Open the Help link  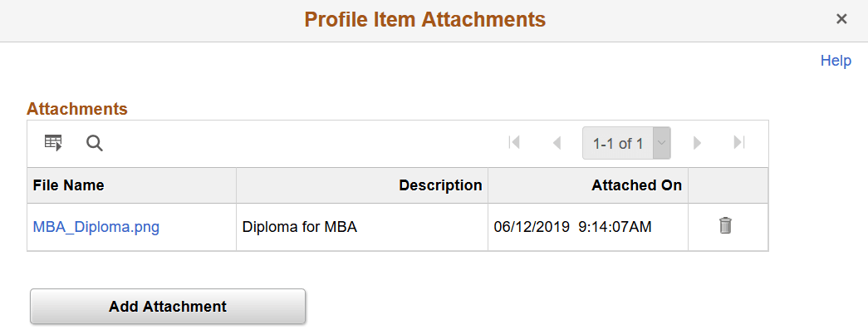pyautogui.click(x=836, y=61)
